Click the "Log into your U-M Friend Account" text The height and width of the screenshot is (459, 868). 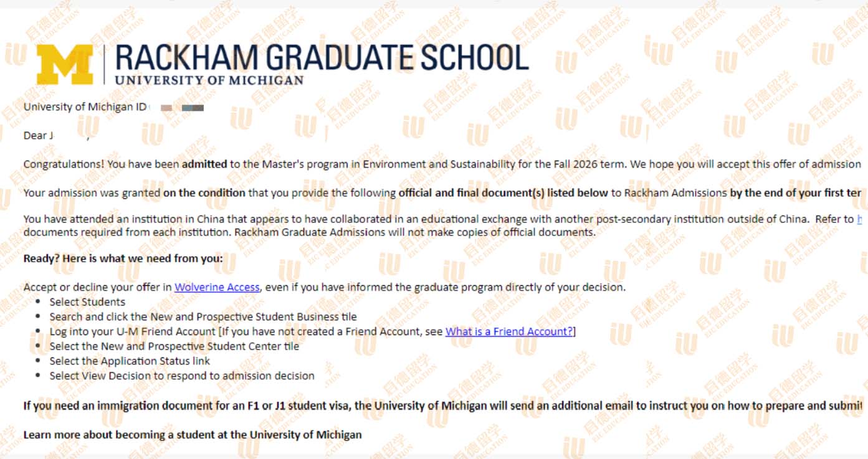[246, 331]
